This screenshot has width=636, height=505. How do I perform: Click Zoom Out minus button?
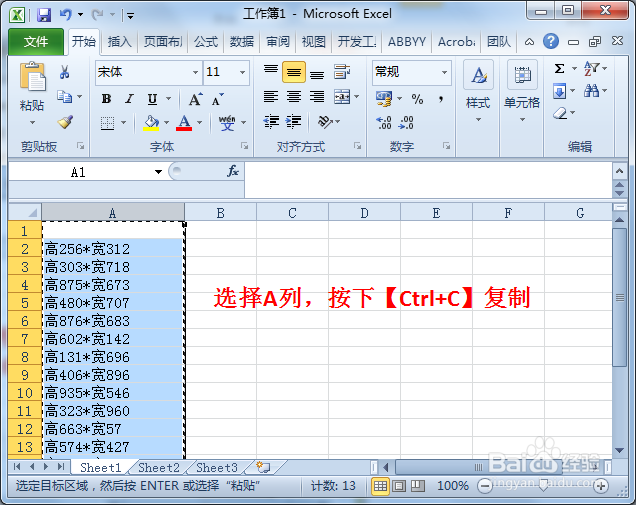tap(485, 486)
